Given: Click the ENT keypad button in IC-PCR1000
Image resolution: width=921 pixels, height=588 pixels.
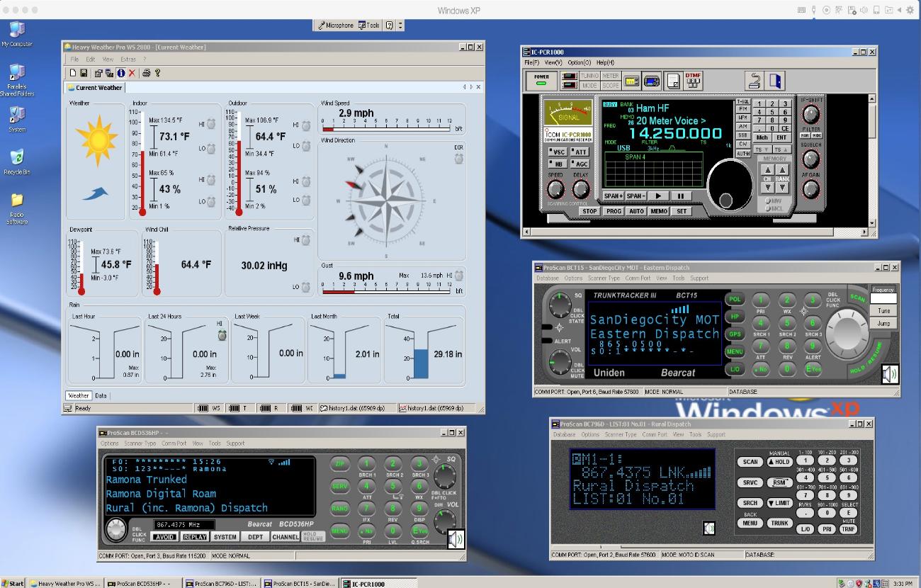Looking at the screenshot, I should (781, 137).
